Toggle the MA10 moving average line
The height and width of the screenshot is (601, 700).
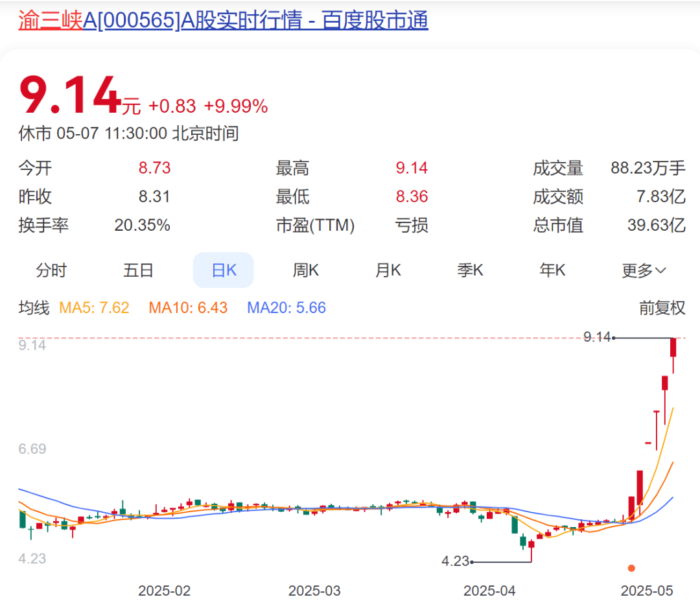(x=188, y=308)
